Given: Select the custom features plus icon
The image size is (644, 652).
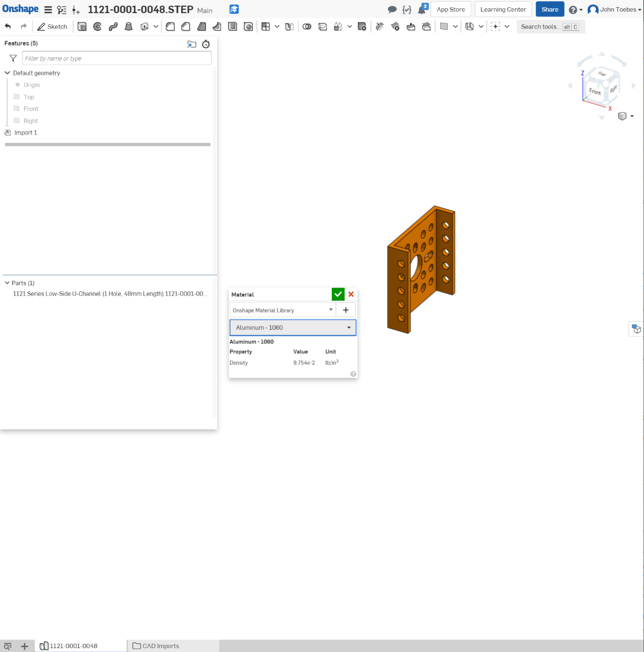Looking at the screenshot, I should pyautogui.click(x=495, y=26).
